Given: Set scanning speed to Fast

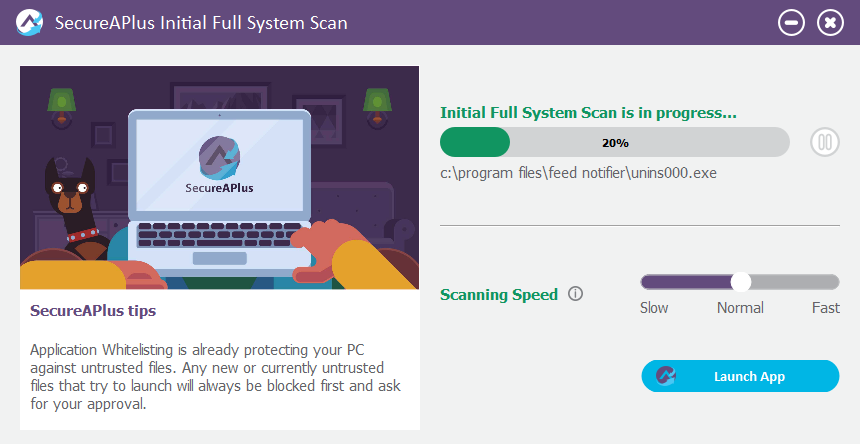Looking at the screenshot, I should [x=825, y=308].
